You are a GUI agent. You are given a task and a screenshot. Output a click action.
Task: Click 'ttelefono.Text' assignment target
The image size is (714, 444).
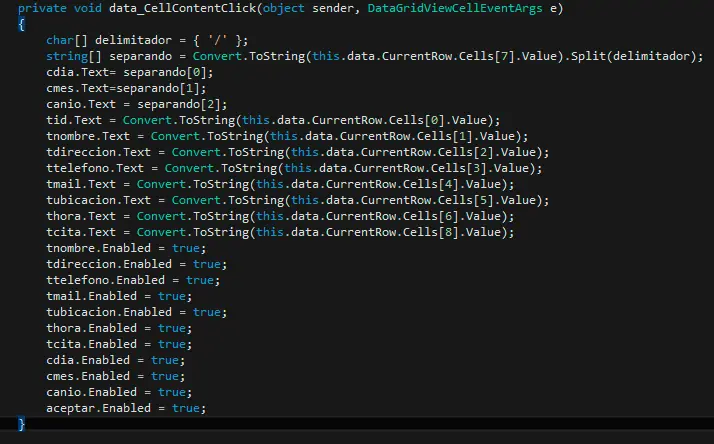point(95,168)
